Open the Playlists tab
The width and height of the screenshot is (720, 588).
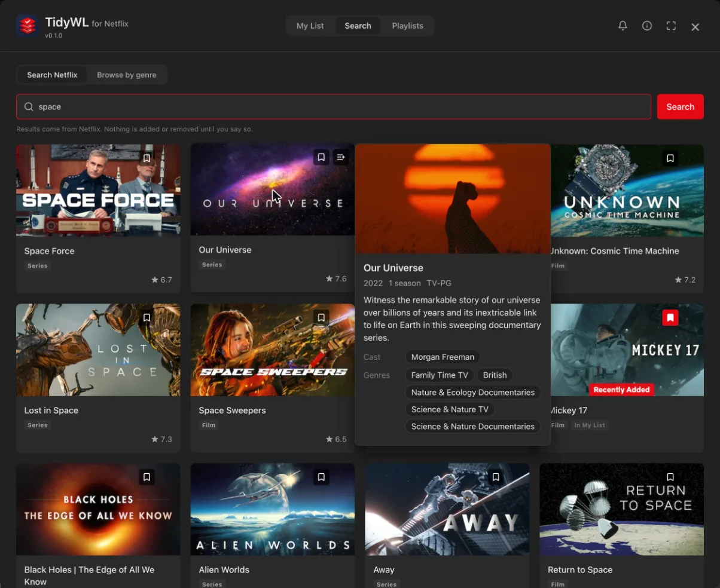[407, 26]
